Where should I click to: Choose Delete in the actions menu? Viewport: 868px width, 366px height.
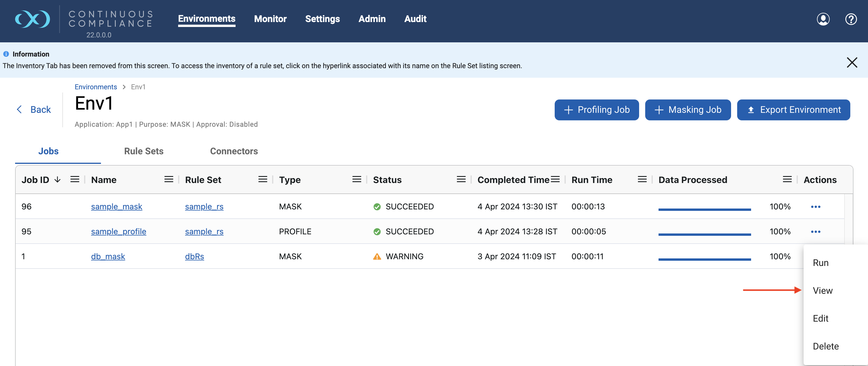click(825, 346)
